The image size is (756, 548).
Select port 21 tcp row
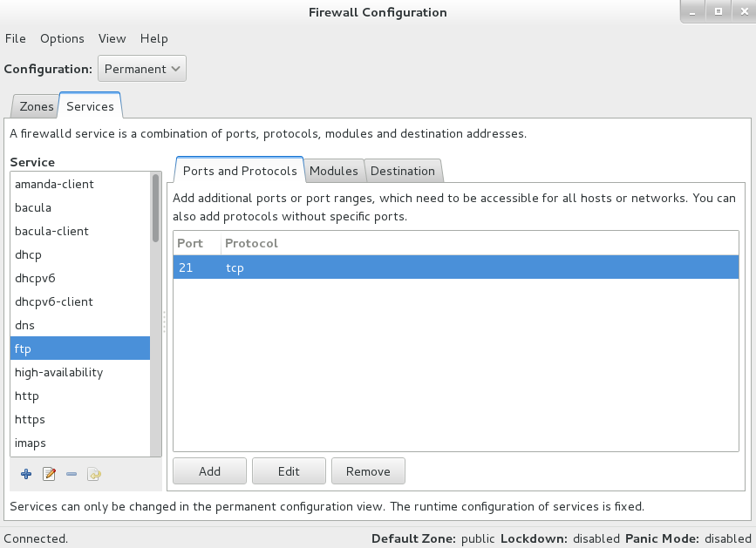[x=349, y=267]
